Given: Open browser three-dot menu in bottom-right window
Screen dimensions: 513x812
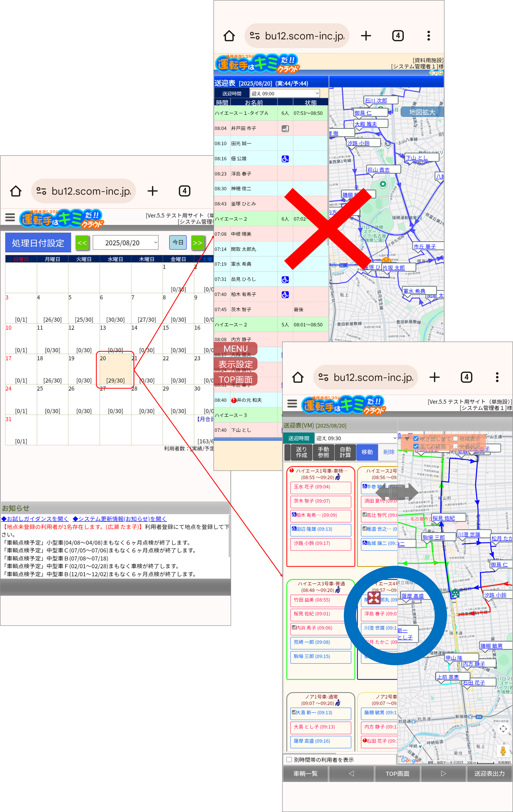Looking at the screenshot, I should [497, 377].
